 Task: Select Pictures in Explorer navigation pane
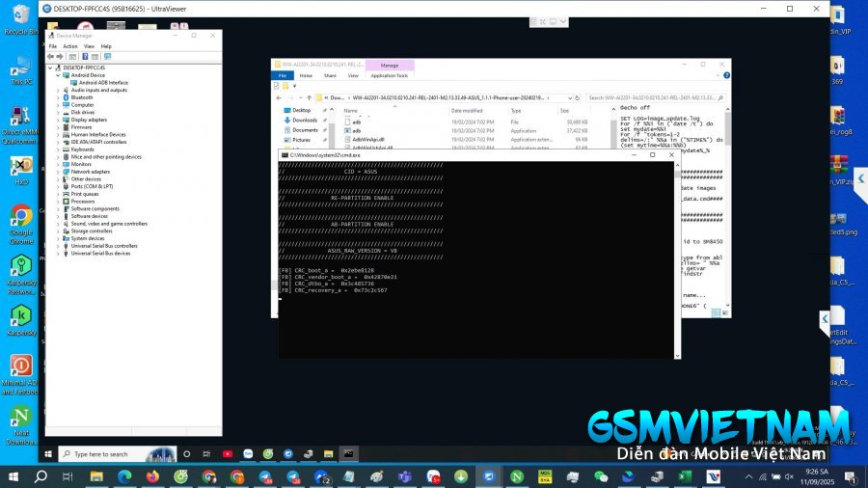(x=301, y=140)
